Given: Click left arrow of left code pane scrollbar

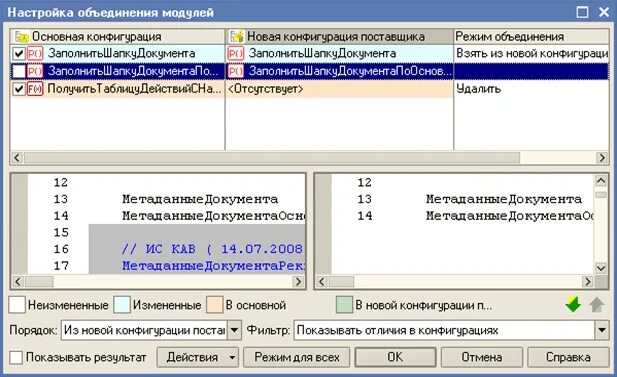Looking at the screenshot, I should coord(18,282).
